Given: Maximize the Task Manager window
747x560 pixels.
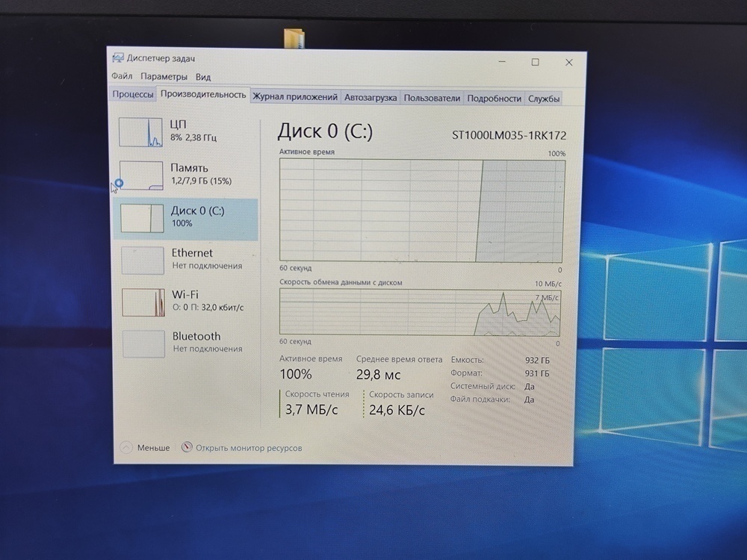Looking at the screenshot, I should (535, 62).
